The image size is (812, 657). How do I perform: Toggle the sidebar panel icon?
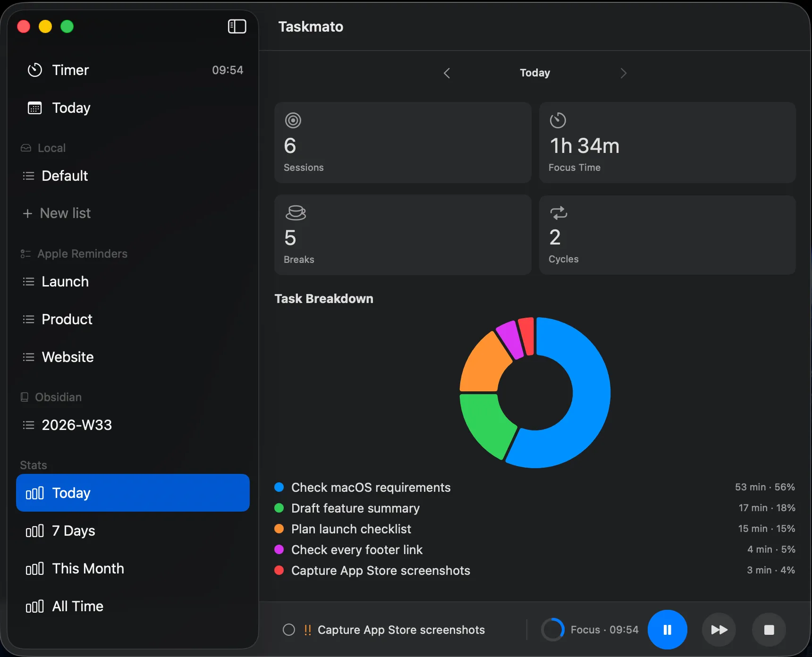pos(237,26)
